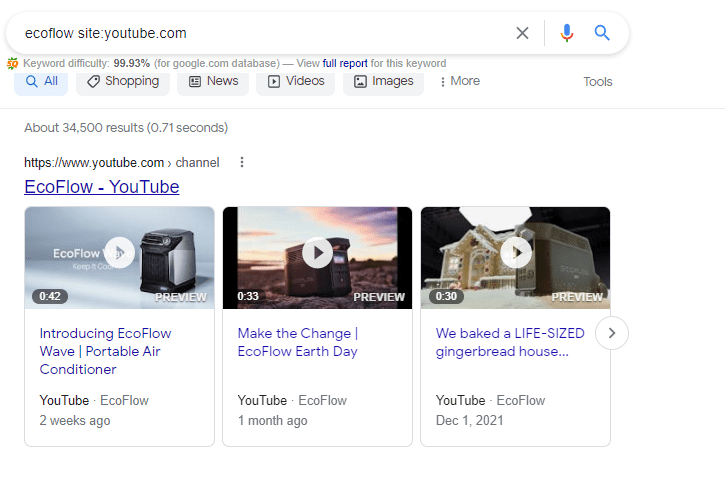Open the search Tools options

597,82
